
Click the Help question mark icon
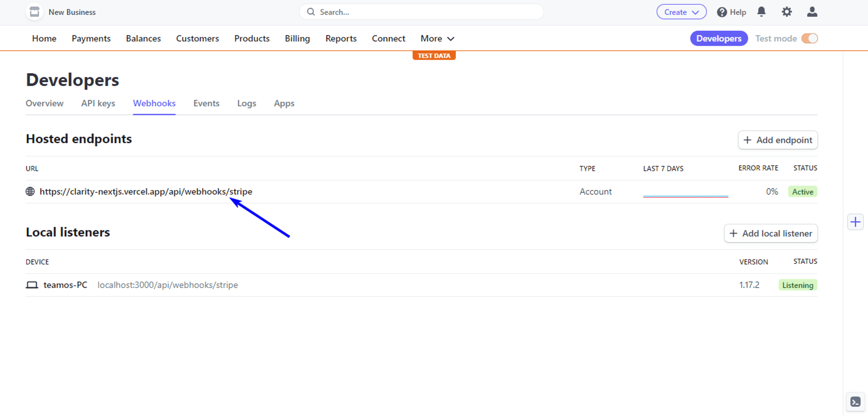[722, 12]
